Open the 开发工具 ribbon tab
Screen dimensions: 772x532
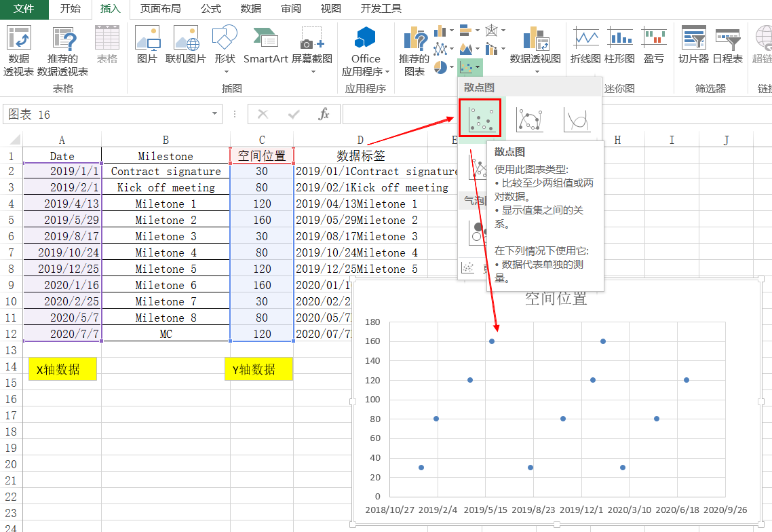pos(381,9)
